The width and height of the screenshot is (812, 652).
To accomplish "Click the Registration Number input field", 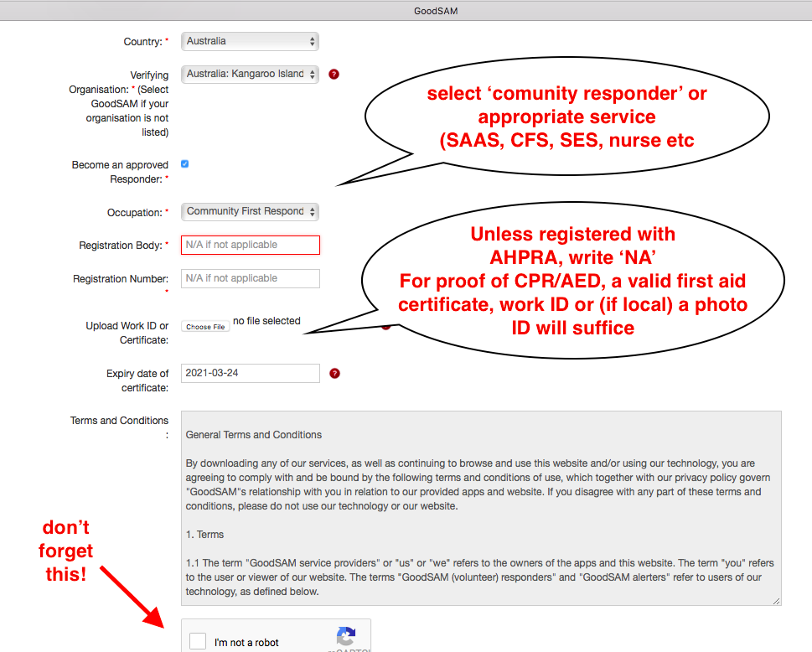I will click(x=250, y=278).
